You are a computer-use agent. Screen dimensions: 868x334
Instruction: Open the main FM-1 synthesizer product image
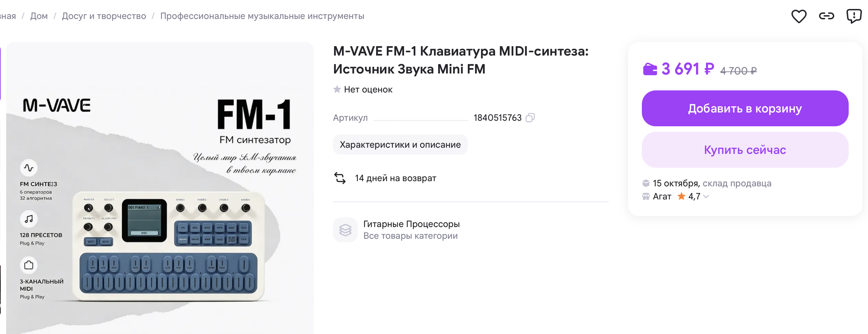[x=160, y=188]
